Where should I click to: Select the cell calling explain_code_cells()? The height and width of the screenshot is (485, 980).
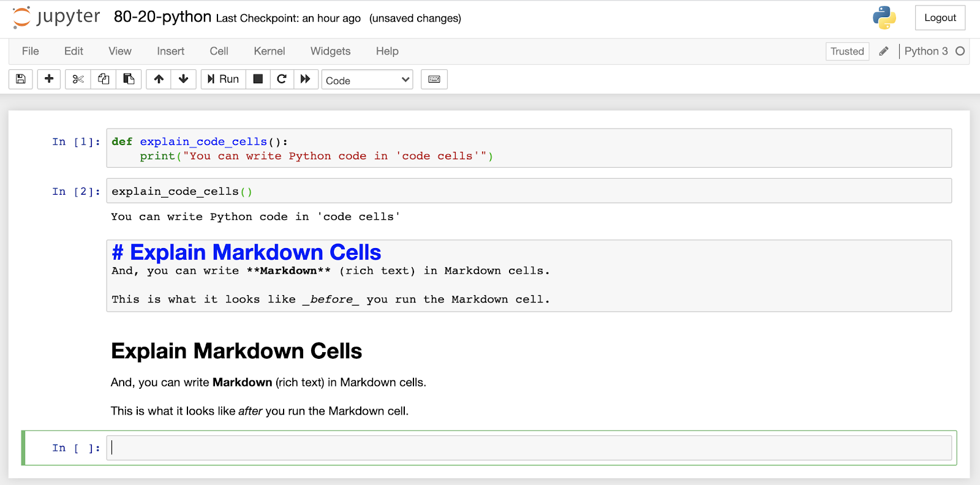tap(529, 191)
